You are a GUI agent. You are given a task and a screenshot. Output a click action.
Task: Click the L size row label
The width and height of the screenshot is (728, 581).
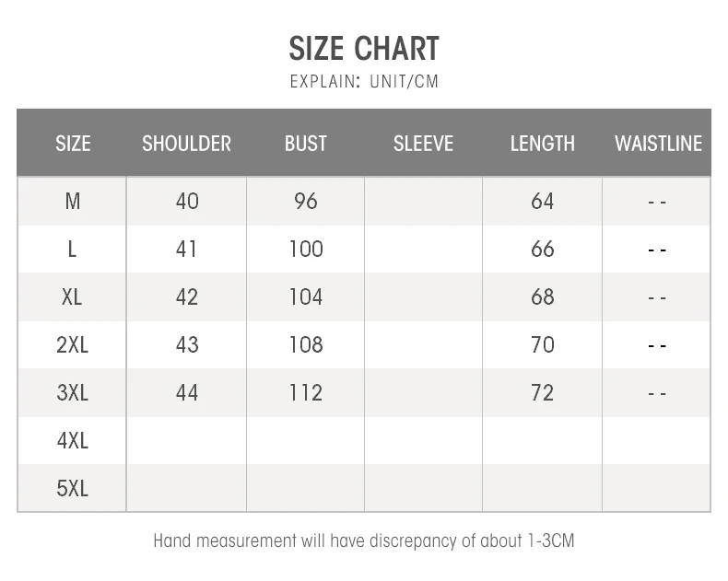73,250
